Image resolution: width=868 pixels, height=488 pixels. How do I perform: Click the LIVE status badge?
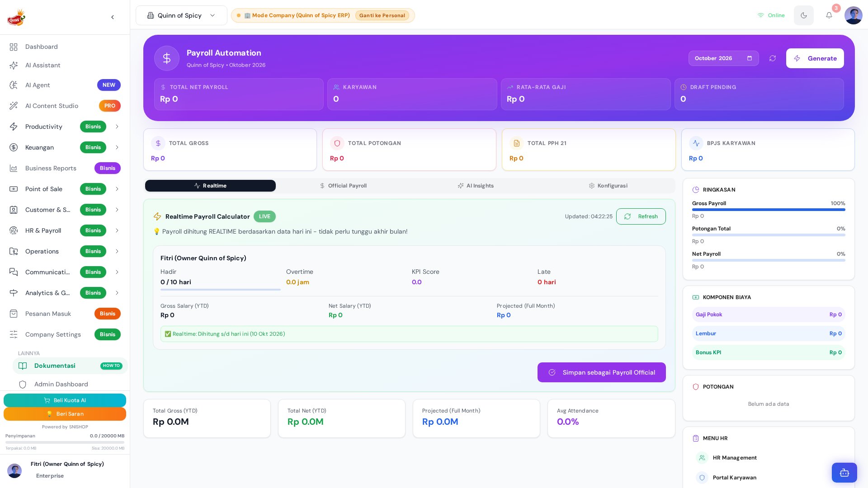pyautogui.click(x=264, y=216)
